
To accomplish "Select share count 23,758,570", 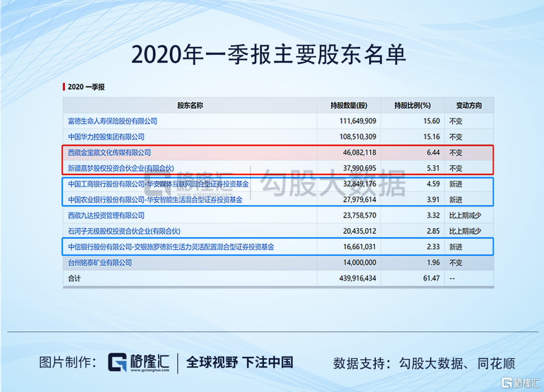I will (360, 216).
